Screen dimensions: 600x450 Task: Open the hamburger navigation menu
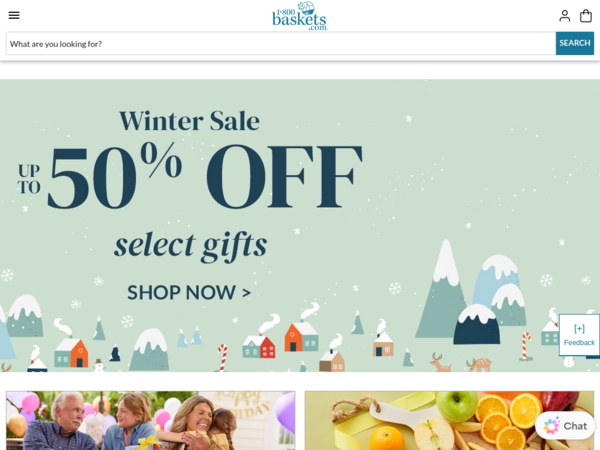coord(14,15)
